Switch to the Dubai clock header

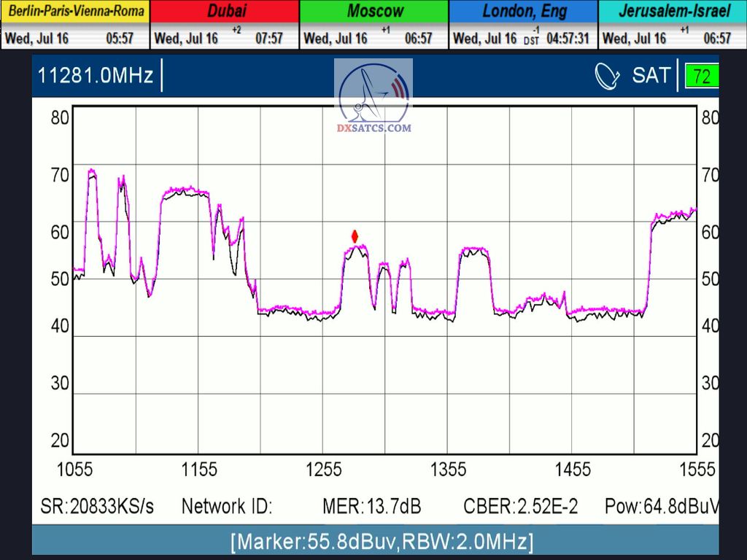tap(225, 12)
